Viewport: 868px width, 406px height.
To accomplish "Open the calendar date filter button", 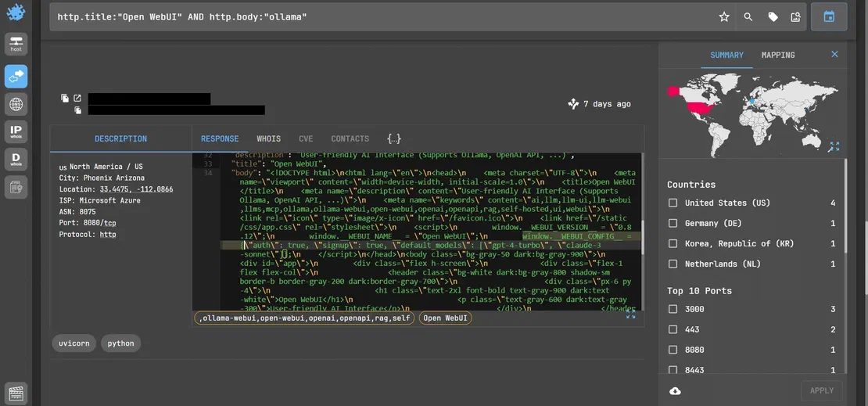I will coord(829,16).
